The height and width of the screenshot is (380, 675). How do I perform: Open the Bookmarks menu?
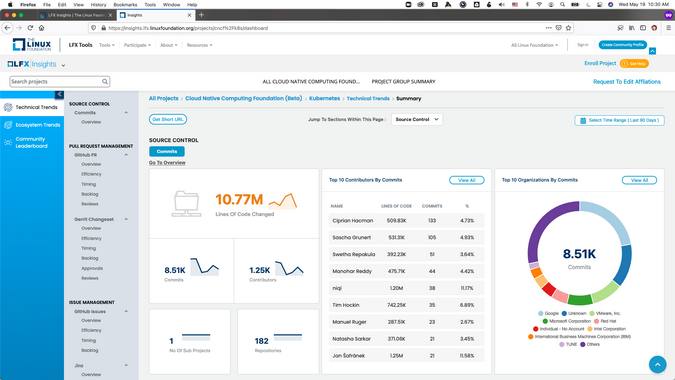click(125, 4)
